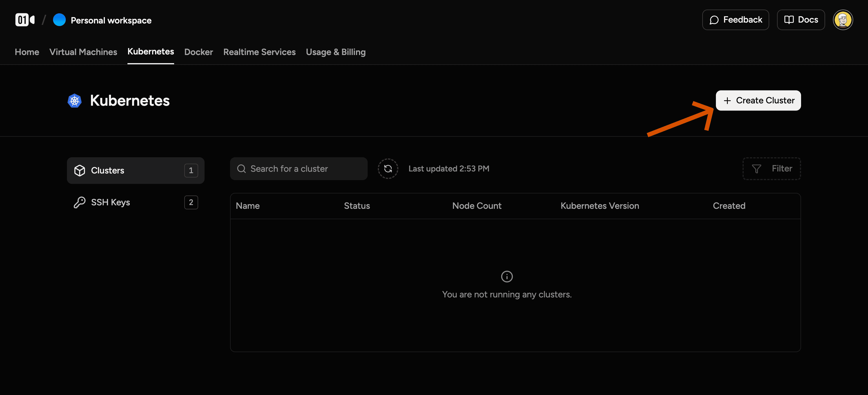The image size is (868, 395).
Task: Open your profile via the avatar picture
Action: coord(843,19)
